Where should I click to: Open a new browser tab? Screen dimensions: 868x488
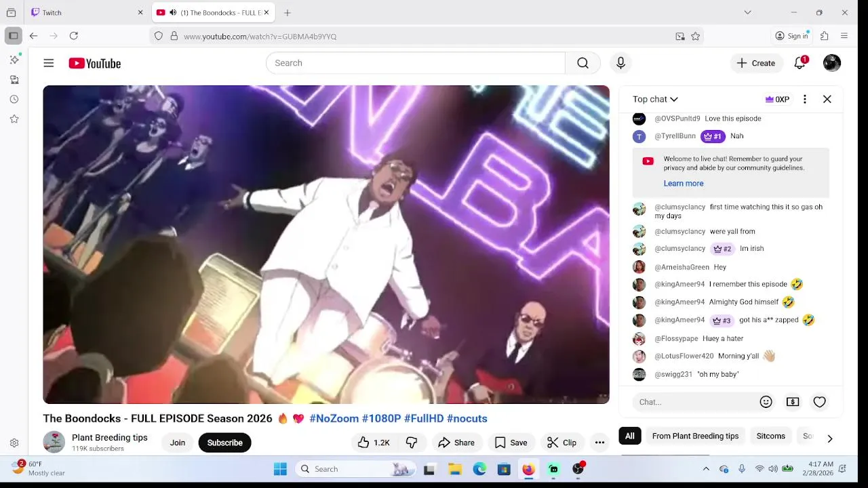(288, 12)
